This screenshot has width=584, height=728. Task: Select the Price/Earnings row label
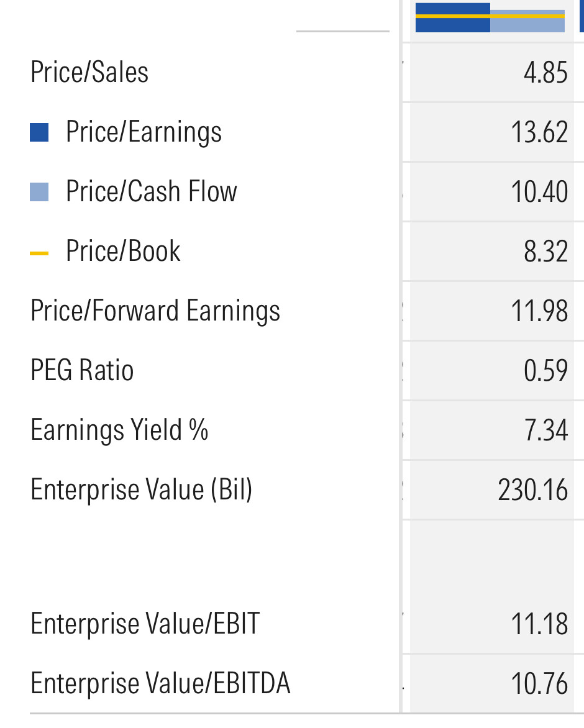pyautogui.click(x=144, y=132)
